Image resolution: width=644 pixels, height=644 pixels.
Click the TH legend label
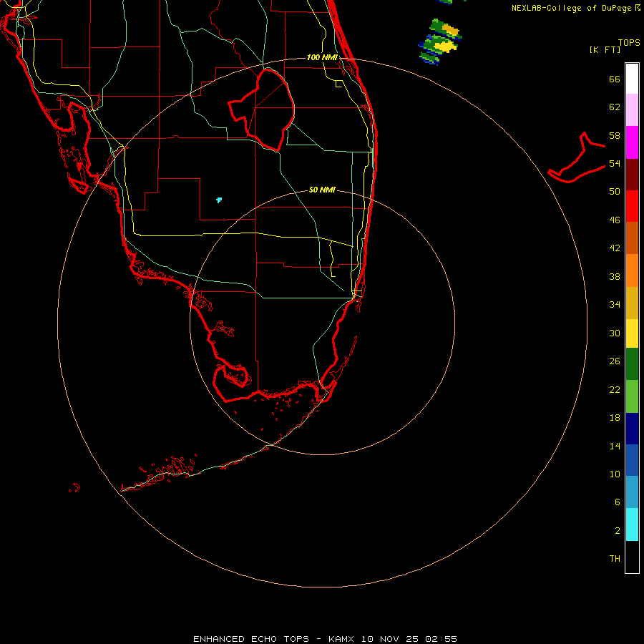tap(615, 558)
